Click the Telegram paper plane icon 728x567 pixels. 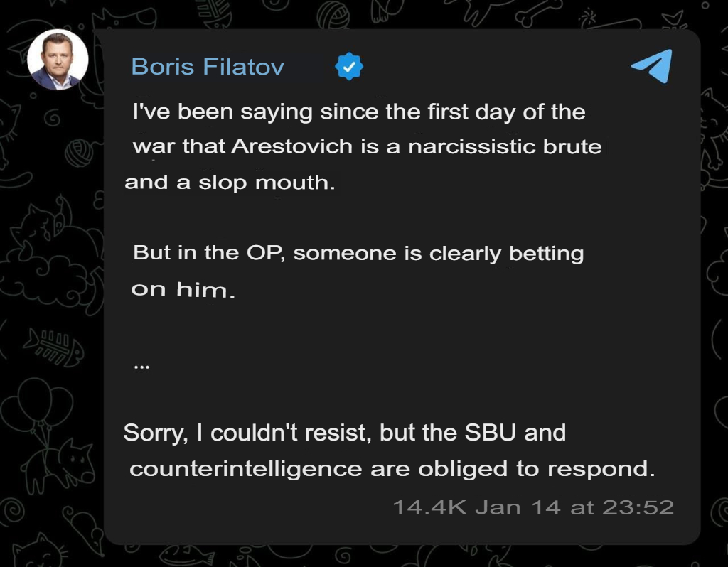[652, 66]
